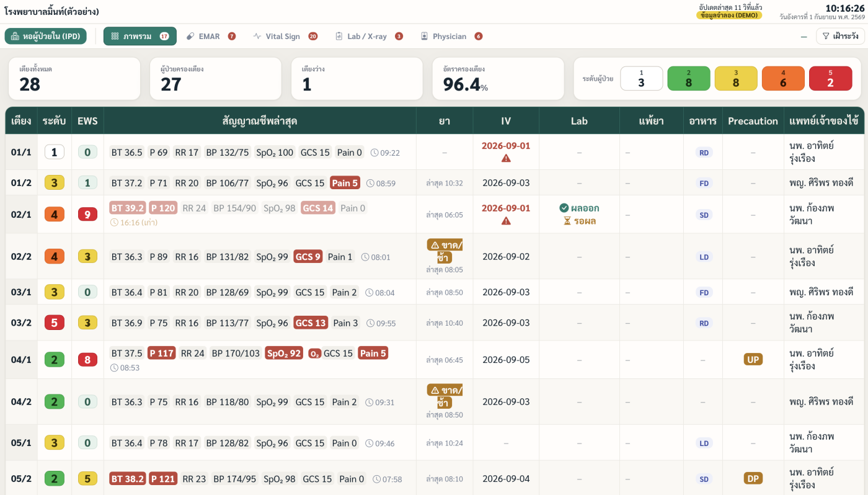Click the EWS score 8 badge for bed 04/1
Viewport: 868px width, 495px height.
click(87, 359)
